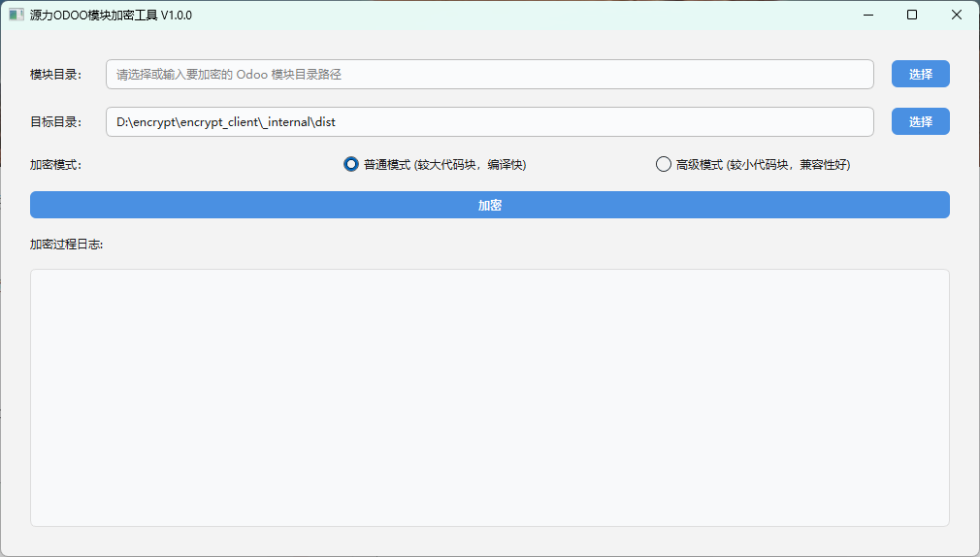Click the module directory path input field

coord(489,75)
